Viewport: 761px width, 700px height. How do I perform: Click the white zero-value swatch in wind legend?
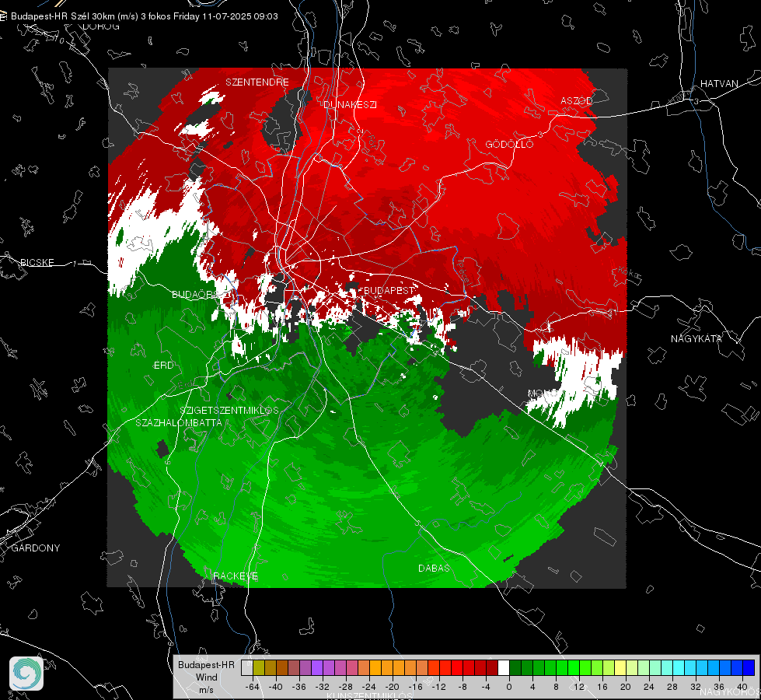(503, 667)
